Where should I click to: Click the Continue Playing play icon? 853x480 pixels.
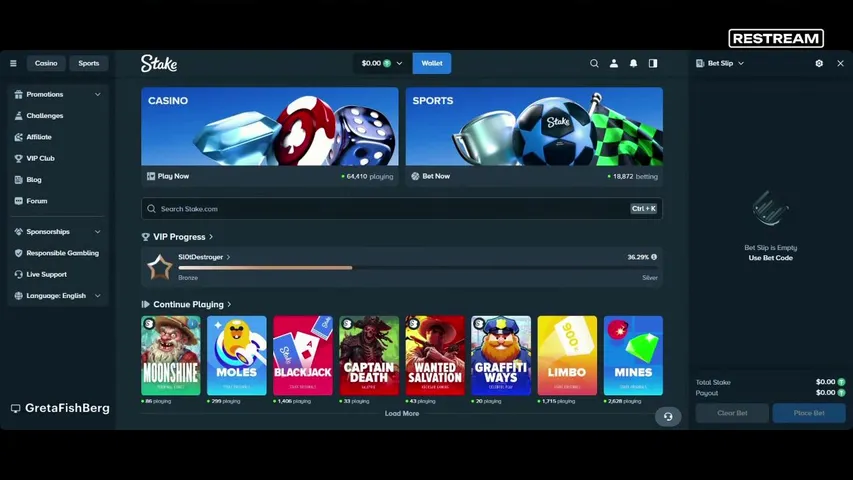pyautogui.click(x=145, y=304)
